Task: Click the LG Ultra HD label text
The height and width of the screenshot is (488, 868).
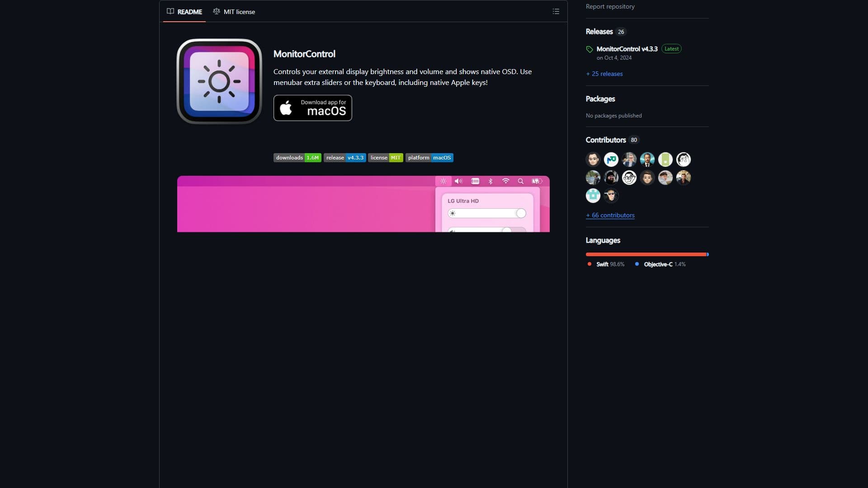Action: [463, 201]
